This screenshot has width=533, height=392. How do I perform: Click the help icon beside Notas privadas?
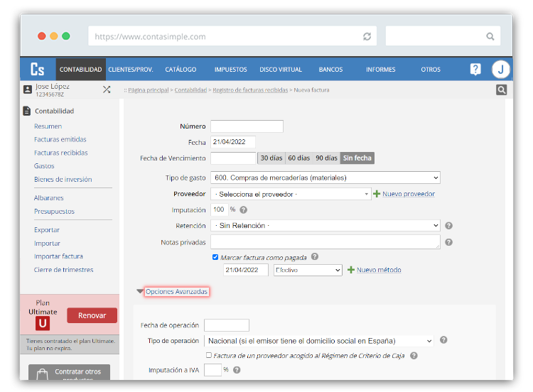(x=448, y=242)
